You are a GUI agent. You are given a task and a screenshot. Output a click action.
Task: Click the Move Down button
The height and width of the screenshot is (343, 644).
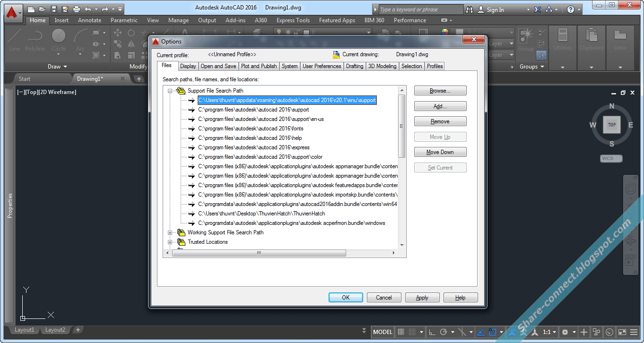[440, 152]
